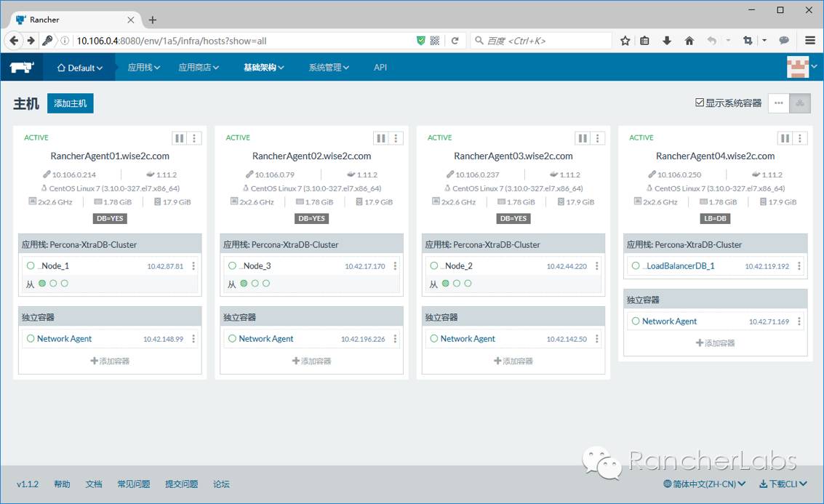Screen dimensions: 824x504
Task: Open the LoadBalancerDB_1 container link
Action: point(679,266)
